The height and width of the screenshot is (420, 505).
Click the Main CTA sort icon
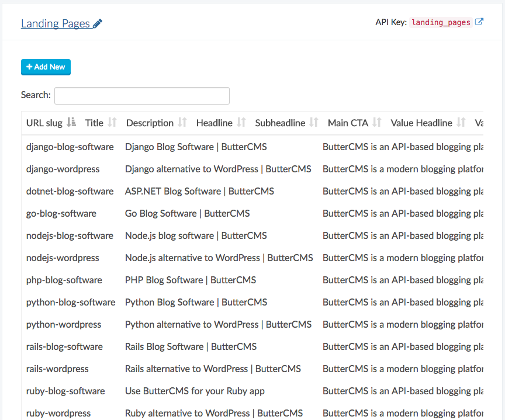[377, 123]
